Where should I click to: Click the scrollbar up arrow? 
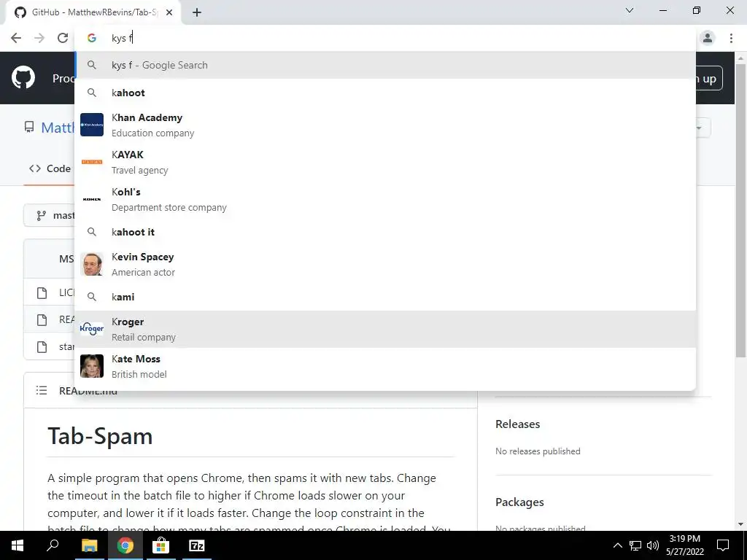[x=740, y=58]
